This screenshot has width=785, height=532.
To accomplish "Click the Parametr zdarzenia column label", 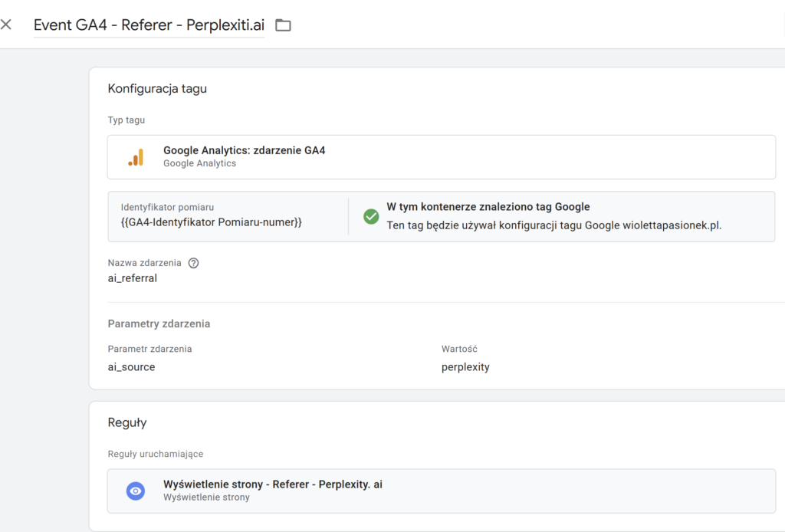I will tap(149, 349).
